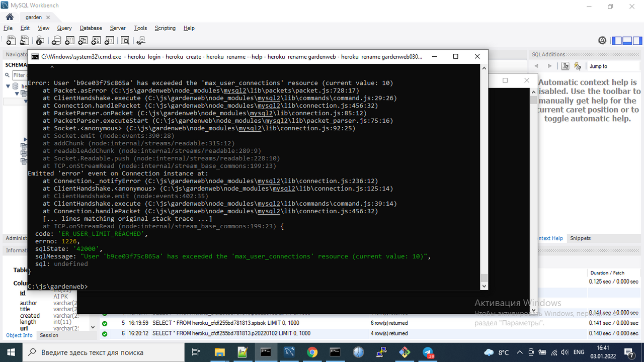Select the author column in Object Info
The height and width of the screenshot is (362, 644).
tap(28, 303)
